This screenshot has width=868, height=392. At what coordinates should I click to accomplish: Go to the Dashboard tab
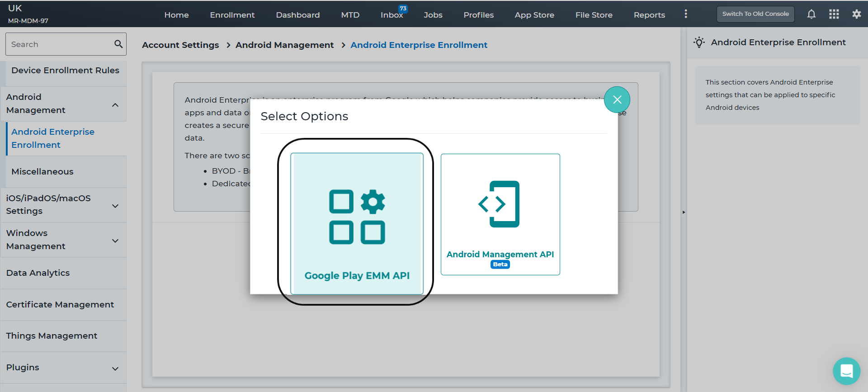298,15
